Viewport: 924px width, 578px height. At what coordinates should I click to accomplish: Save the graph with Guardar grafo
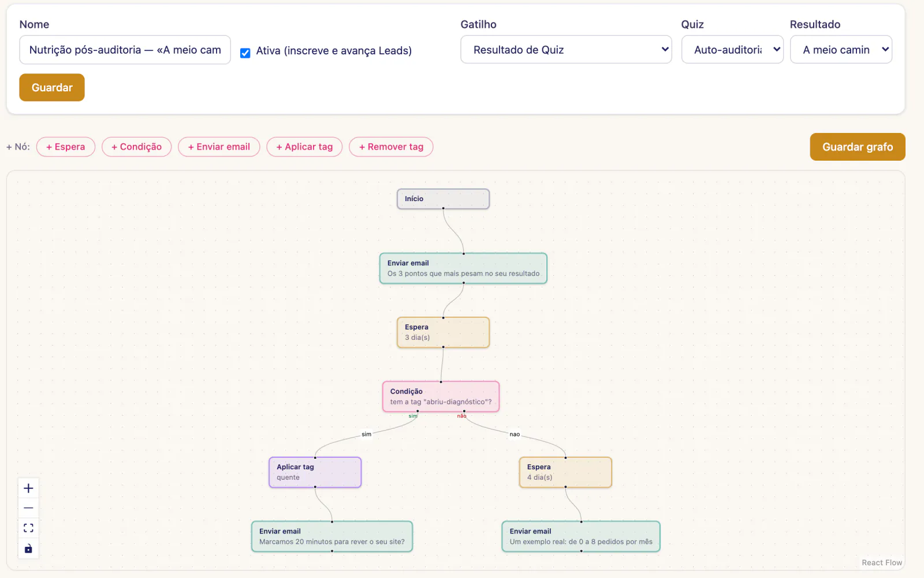(x=858, y=147)
